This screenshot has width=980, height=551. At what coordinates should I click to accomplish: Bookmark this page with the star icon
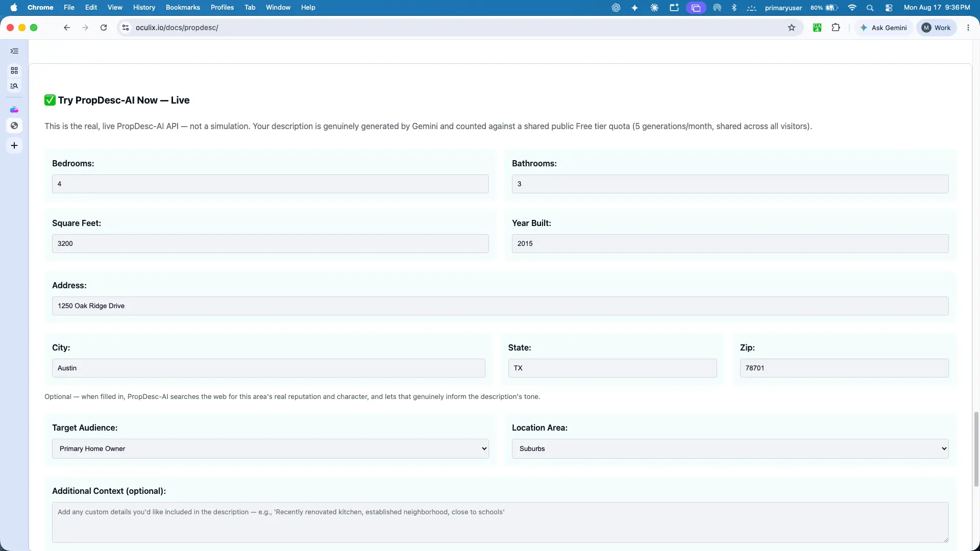tap(792, 28)
